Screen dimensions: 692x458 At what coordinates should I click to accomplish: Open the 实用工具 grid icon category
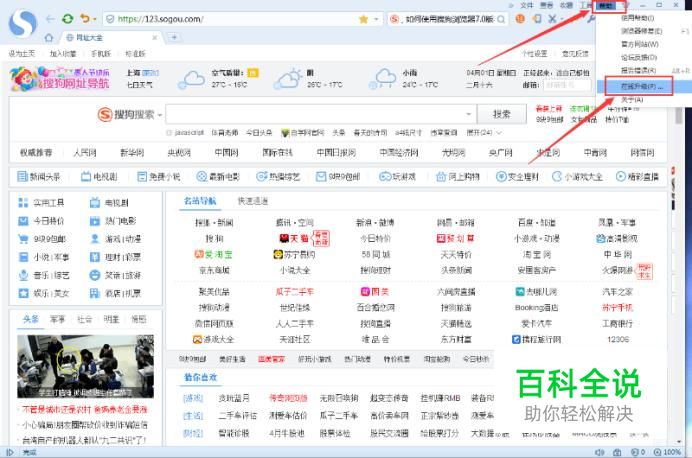[x=41, y=203]
